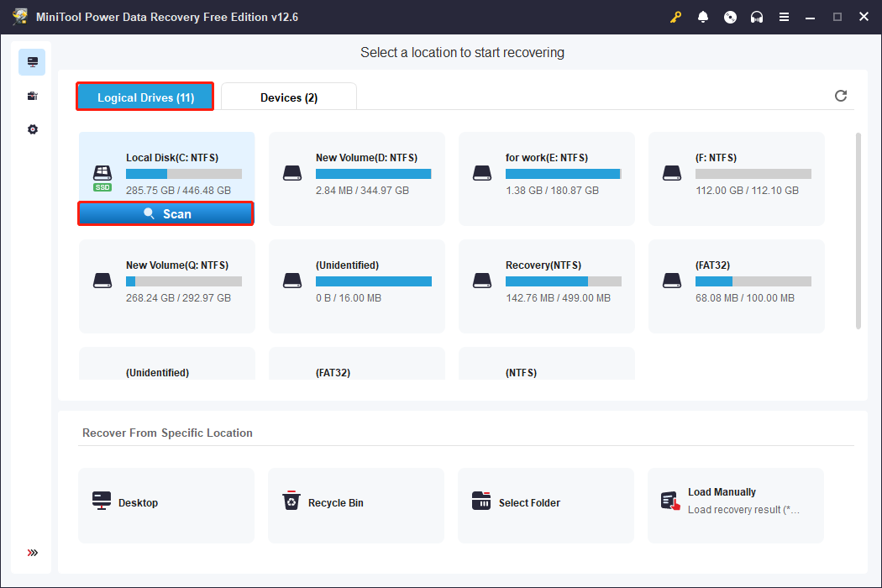Image resolution: width=882 pixels, height=588 pixels.
Task: Open notifications via the bell icon
Action: click(x=703, y=16)
